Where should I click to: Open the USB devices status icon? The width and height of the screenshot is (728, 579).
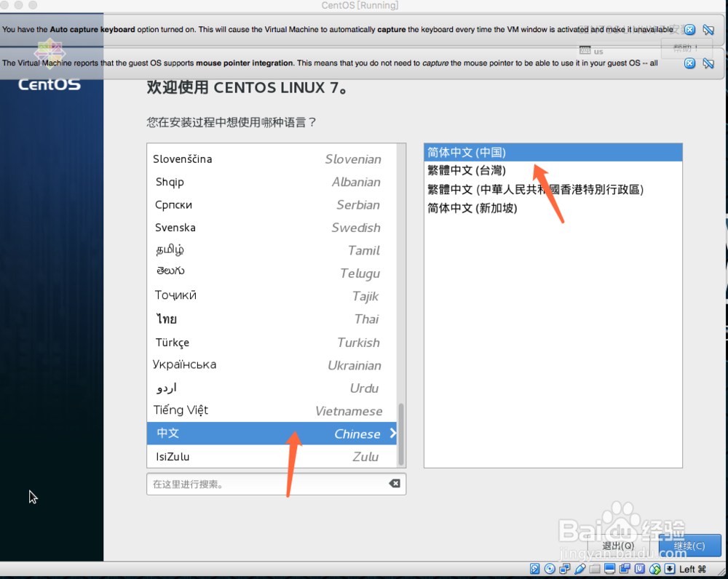coord(580,569)
